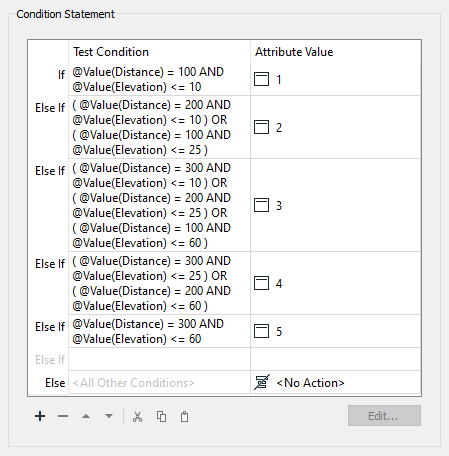The width and height of the screenshot is (449, 456).
Task: Click the scissors cut icon
Action: pyautogui.click(x=137, y=416)
